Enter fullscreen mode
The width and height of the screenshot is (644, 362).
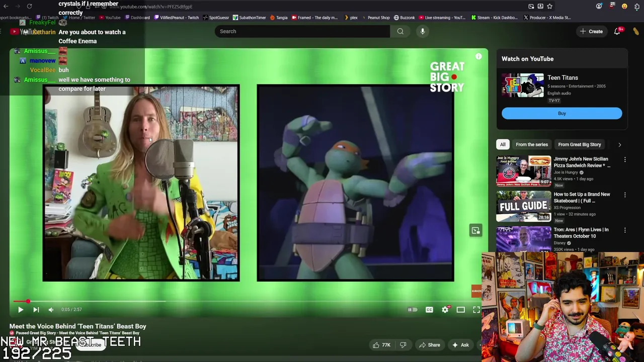pyautogui.click(x=476, y=310)
